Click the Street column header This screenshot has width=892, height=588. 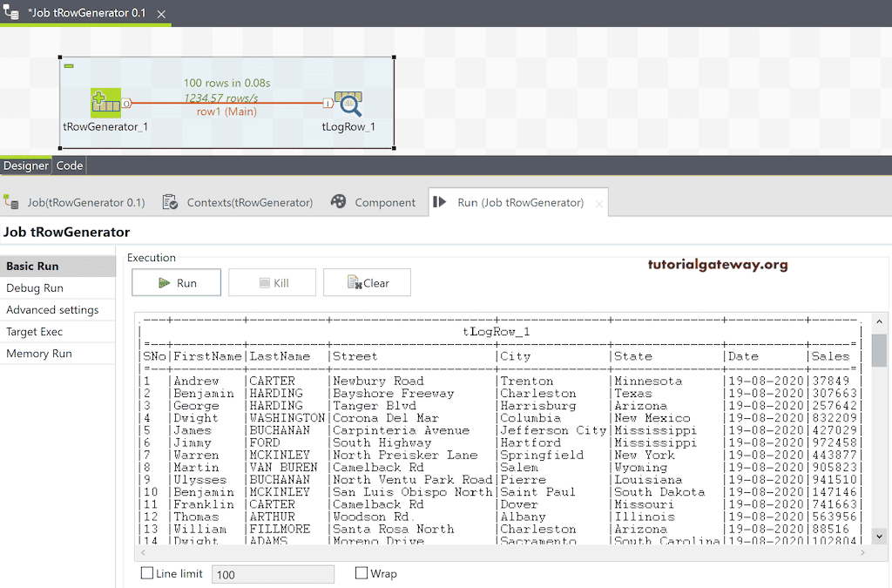click(355, 356)
